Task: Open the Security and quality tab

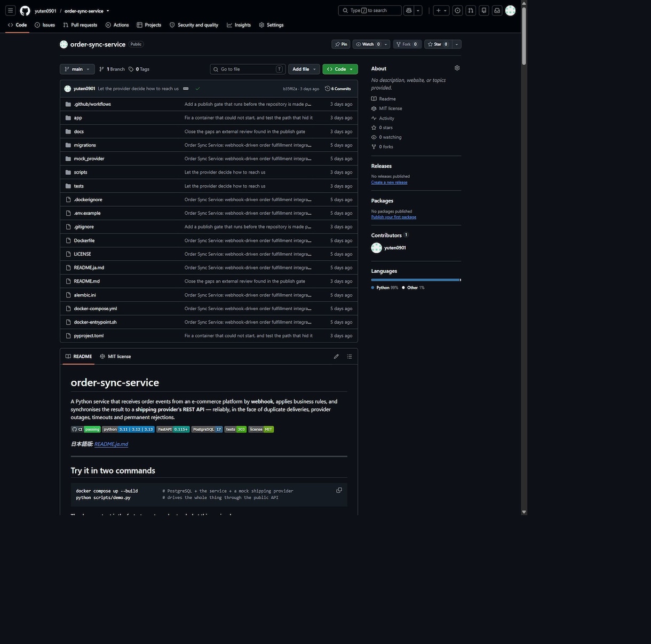Action: click(194, 25)
